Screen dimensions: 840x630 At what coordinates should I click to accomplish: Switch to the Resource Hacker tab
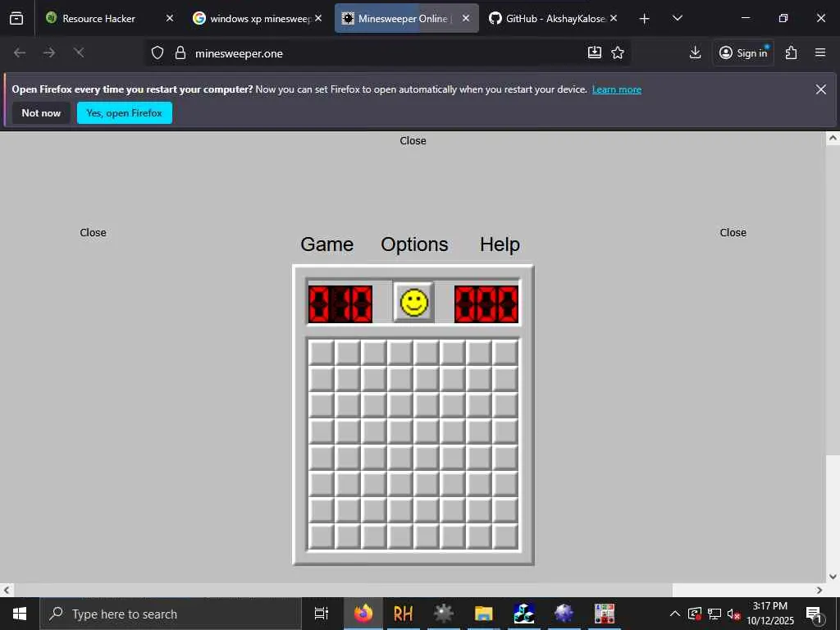[x=98, y=18]
